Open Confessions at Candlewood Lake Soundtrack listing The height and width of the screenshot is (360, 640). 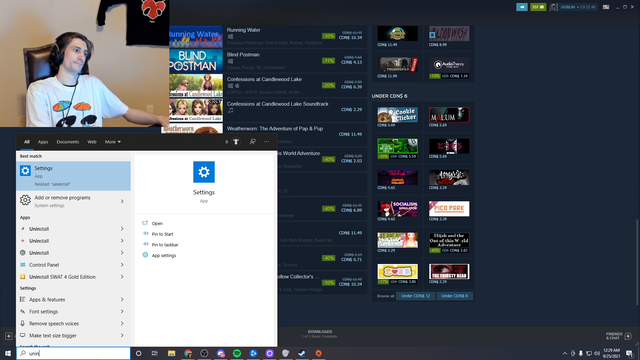[268, 110]
